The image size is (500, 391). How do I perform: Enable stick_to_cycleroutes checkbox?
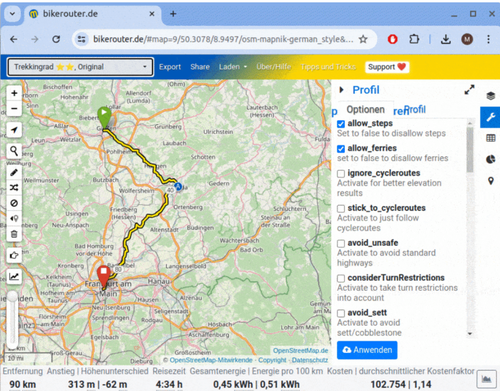(x=341, y=209)
